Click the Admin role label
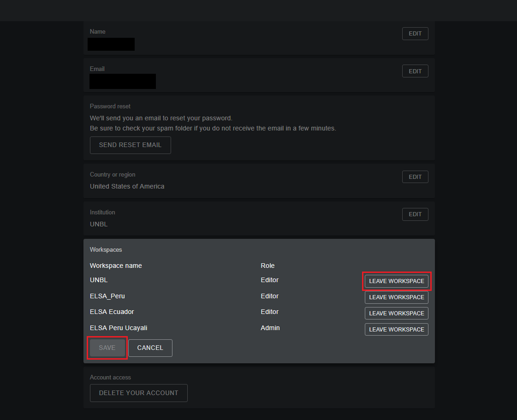 (270, 328)
